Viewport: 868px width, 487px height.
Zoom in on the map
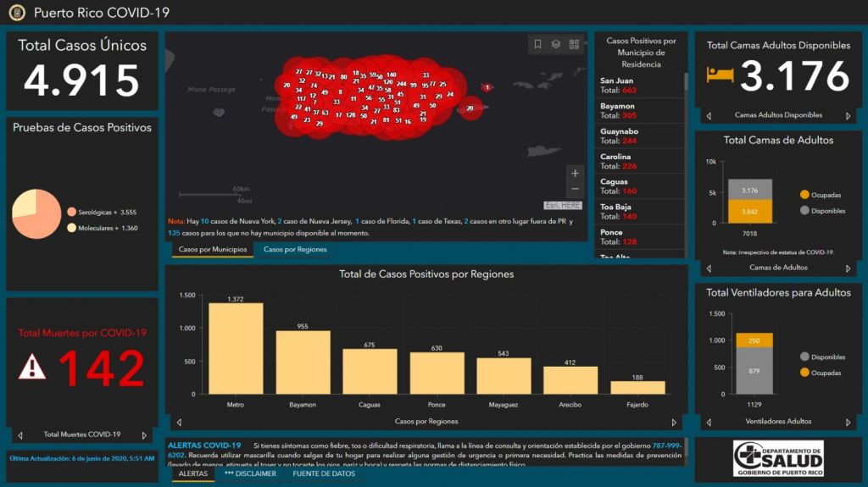click(x=576, y=174)
